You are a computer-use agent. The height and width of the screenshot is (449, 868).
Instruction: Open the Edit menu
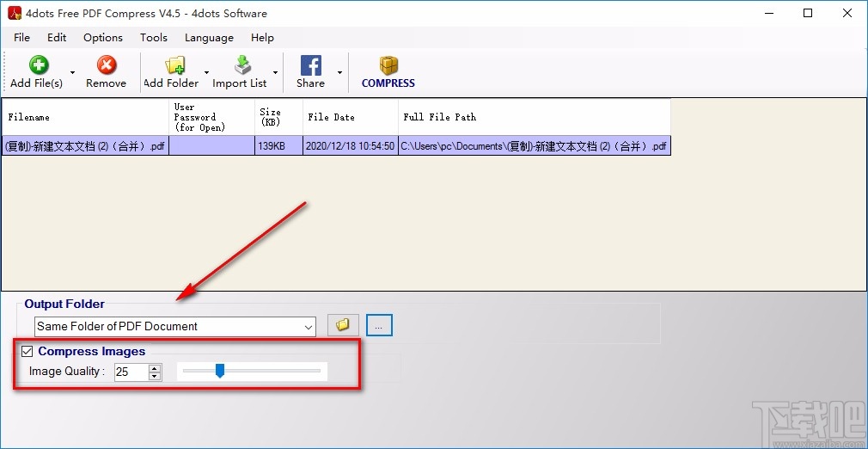pos(57,38)
